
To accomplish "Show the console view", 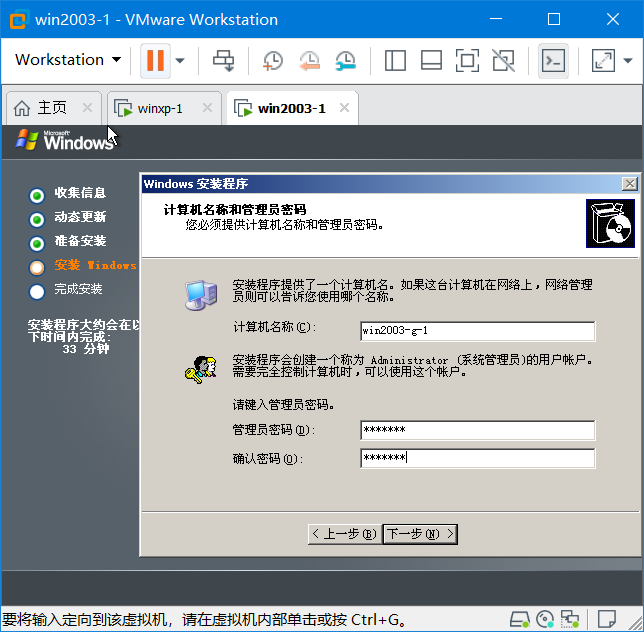I will click(x=553, y=61).
